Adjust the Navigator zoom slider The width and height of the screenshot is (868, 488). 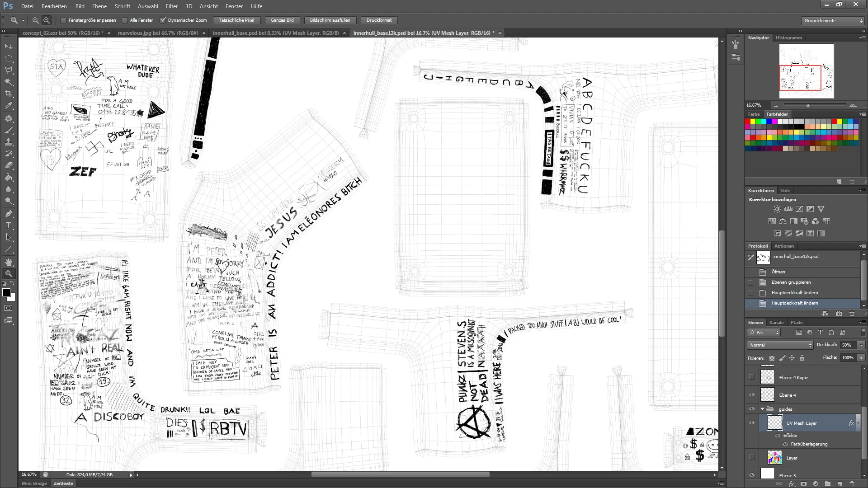[808, 105]
